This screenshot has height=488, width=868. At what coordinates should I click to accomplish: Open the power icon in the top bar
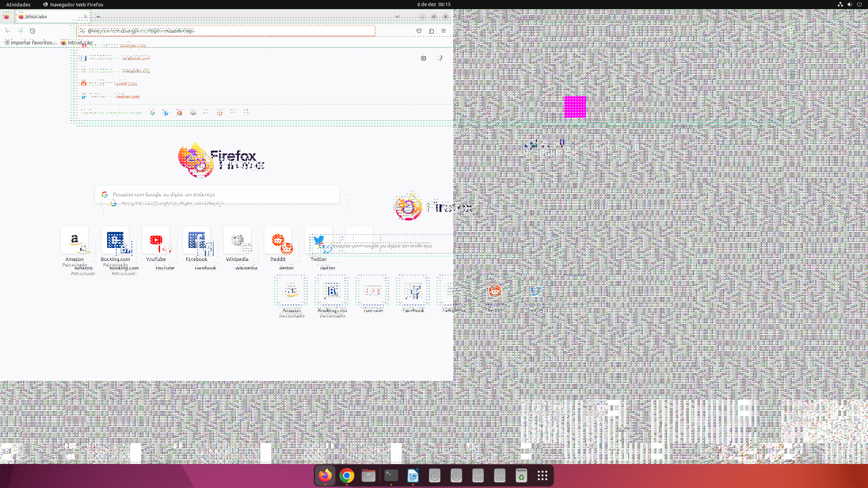[859, 4]
